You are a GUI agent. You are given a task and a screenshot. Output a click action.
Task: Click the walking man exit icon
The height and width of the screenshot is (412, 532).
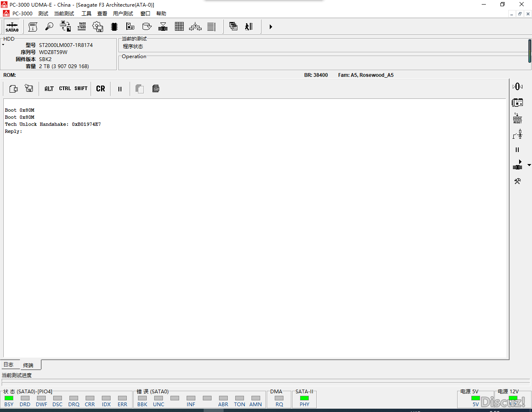point(249,27)
